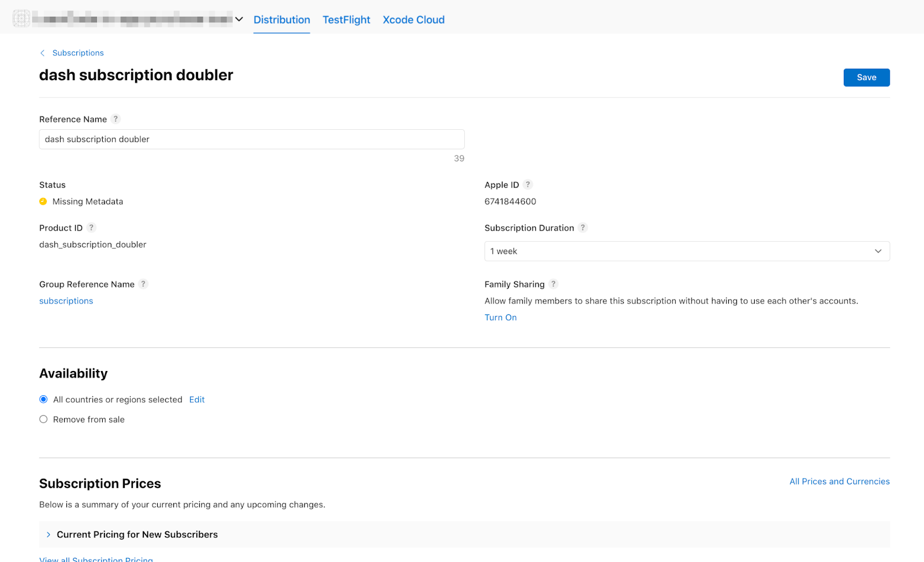Viewport: 924px width, 562px height.
Task: Click the Reference Name text field
Action: (252, 139)
